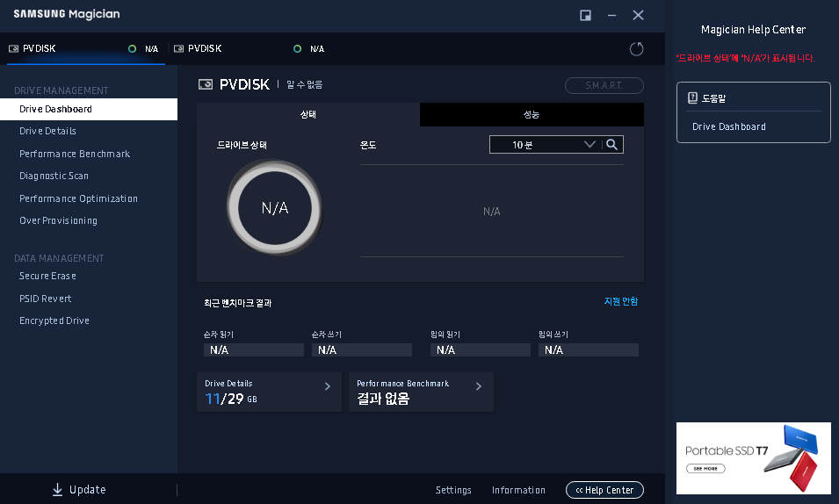Switch to the 성능 tab
The height and width of the screenshot is (504, 839).
[x=532, y=114]
